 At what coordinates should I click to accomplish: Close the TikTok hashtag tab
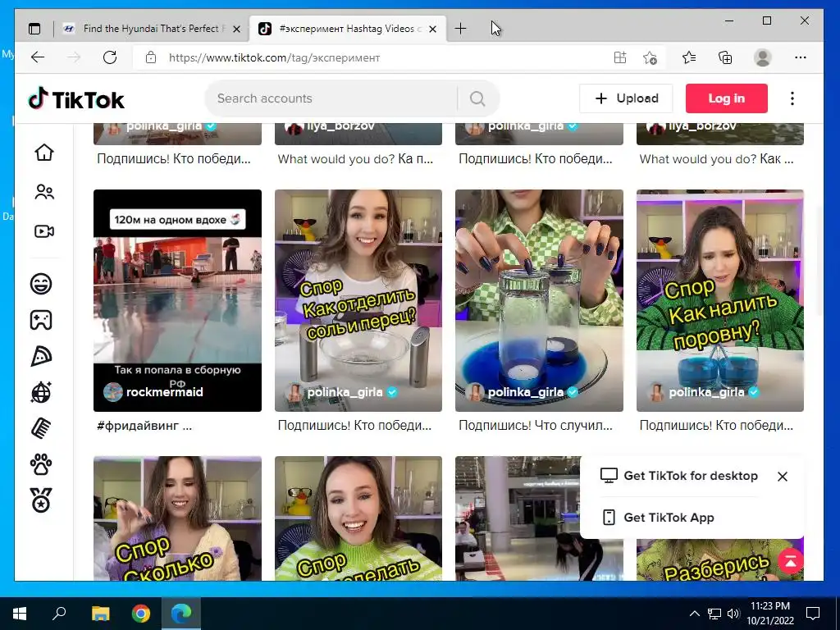(x=433, y=30)
